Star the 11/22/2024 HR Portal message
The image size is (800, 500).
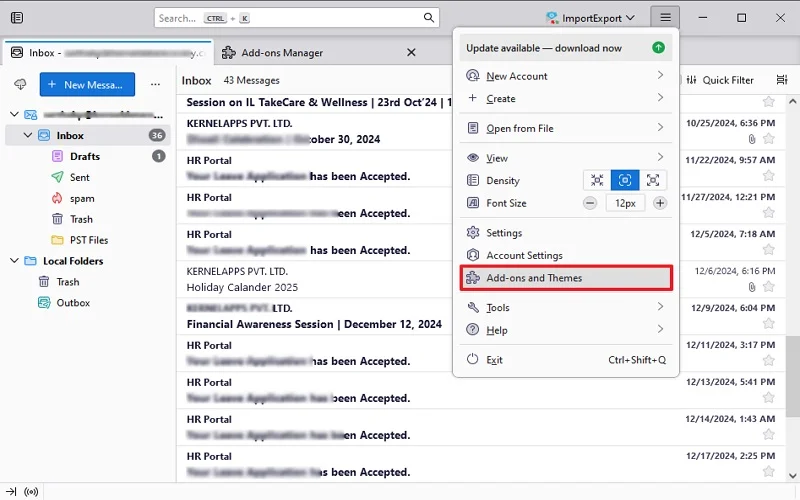[768, 176]
